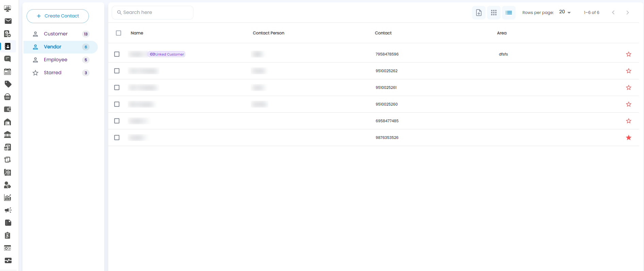This screenshot has height=271, width=644.
Task: Switch to grid view
Action: [494, 13]
